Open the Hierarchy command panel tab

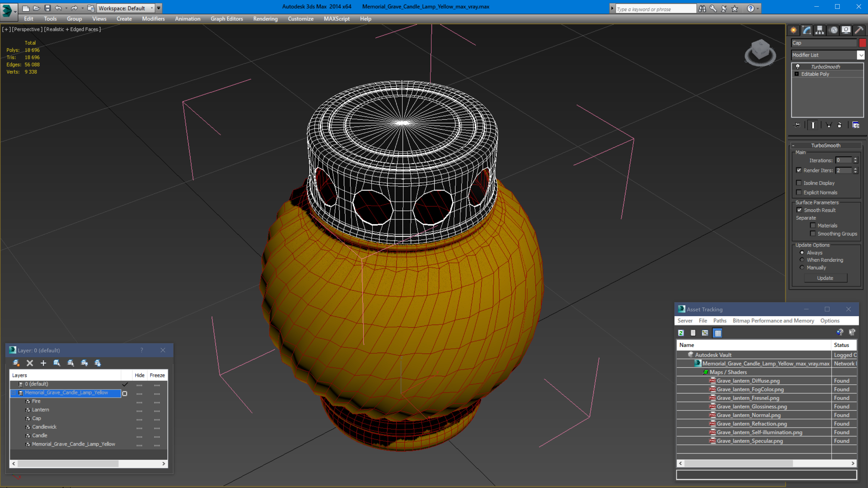tap(819, 30)
